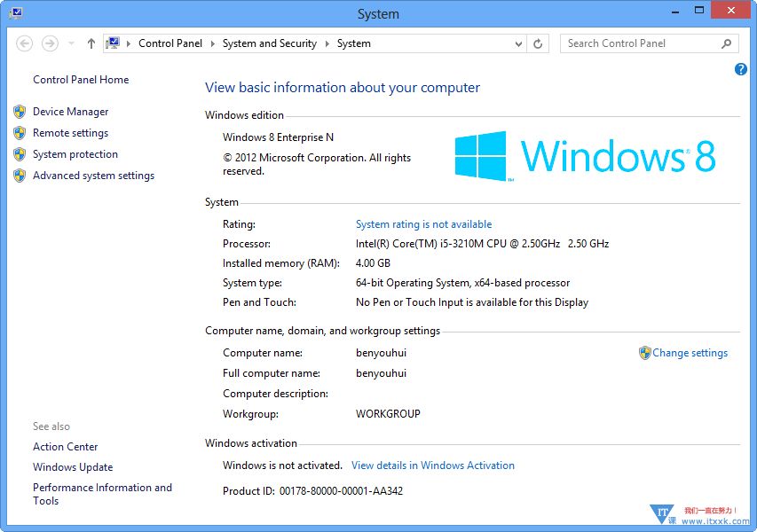The height and width of the screenshot is (532, 757).
Task: Click the Product ID 00178-80000-00001-AA342 text
Action: tap(312, 491)
